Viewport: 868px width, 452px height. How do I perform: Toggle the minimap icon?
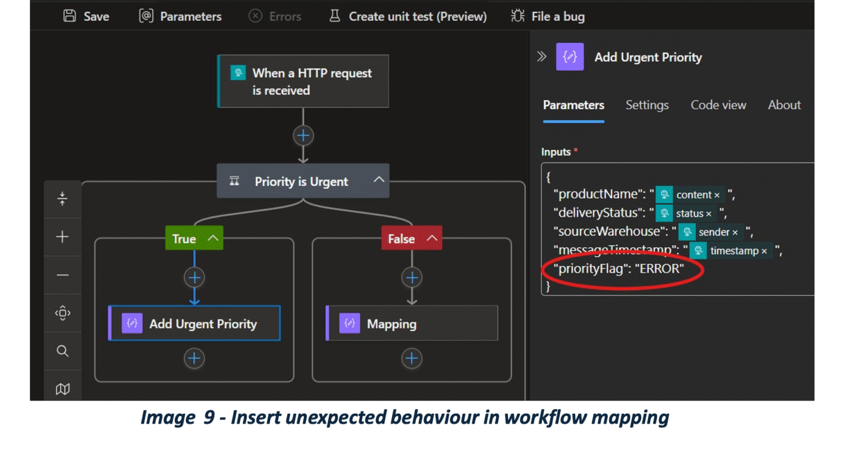(x=62, y=389)
